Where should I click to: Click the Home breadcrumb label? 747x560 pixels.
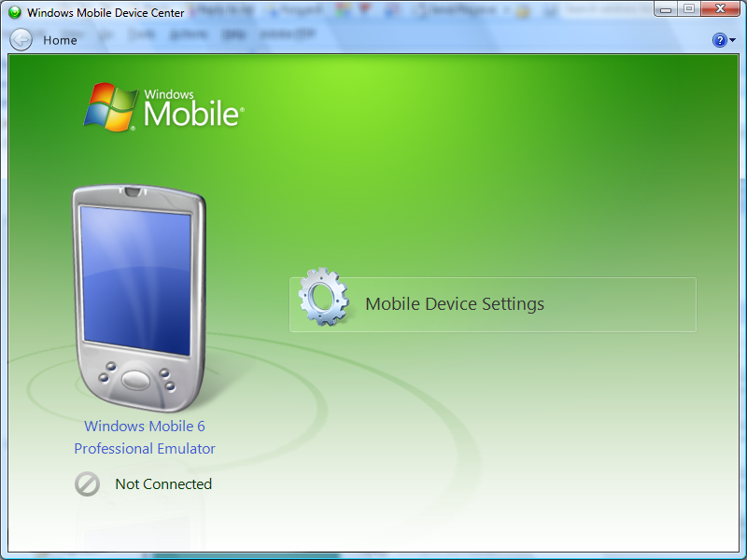tap(60, 40)
